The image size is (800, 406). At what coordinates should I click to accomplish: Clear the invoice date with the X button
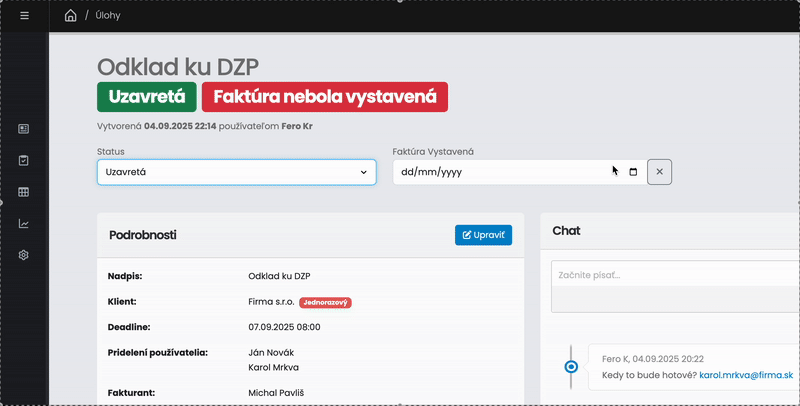659,172
